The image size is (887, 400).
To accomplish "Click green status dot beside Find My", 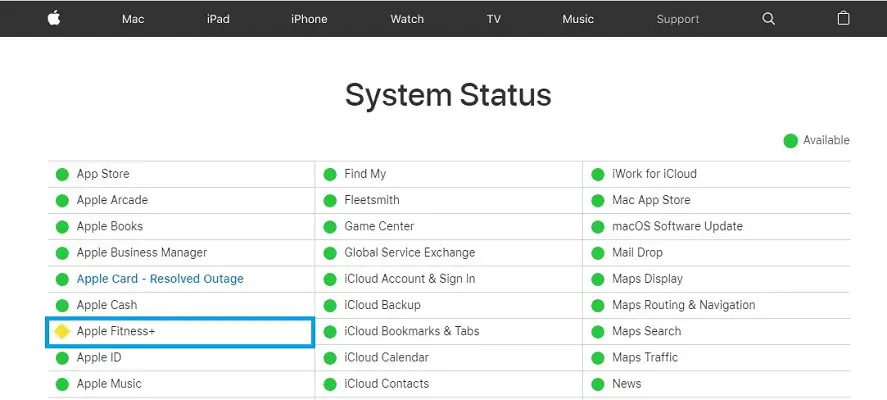I will (330, 174).
